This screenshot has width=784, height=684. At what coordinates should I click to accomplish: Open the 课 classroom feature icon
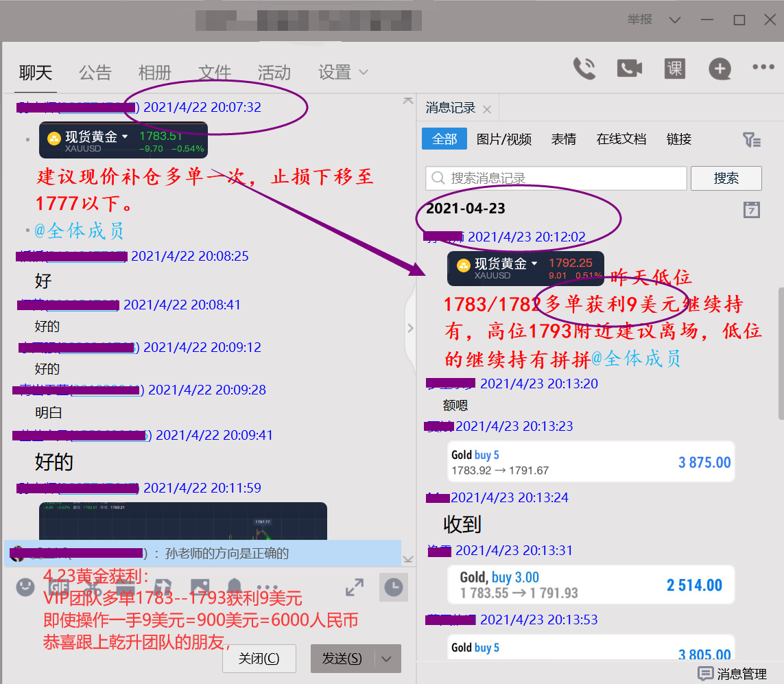(x=674, y=69)
